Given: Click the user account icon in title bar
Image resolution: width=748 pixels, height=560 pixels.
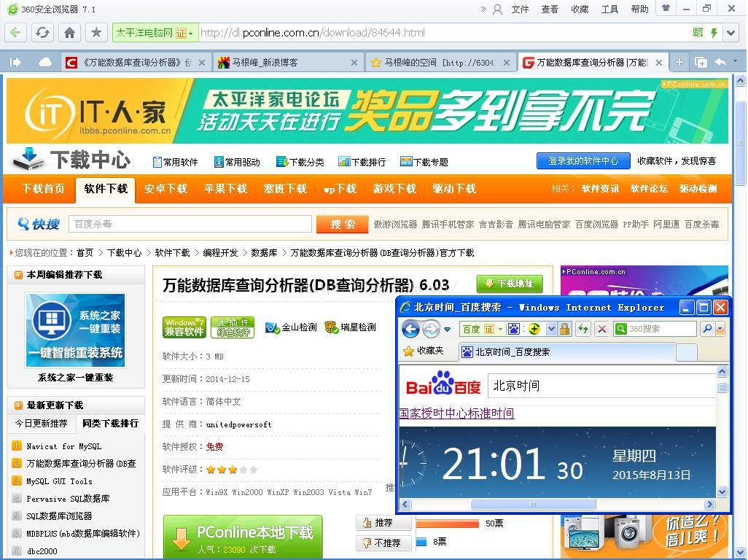Looking at the screenshot, I should pyautogui.click(x=497, y=9).
